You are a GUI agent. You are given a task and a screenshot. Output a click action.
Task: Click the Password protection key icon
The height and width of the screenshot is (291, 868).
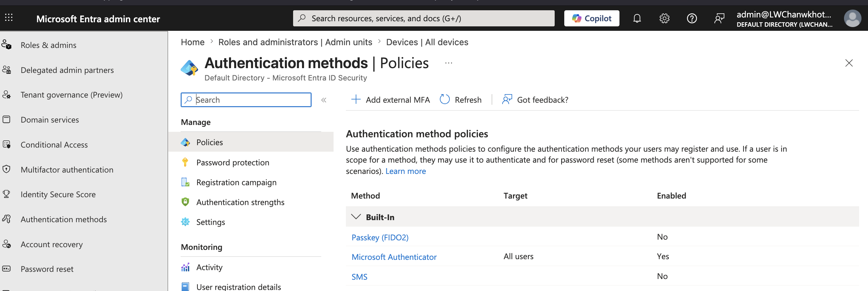[x=185, y=162]
